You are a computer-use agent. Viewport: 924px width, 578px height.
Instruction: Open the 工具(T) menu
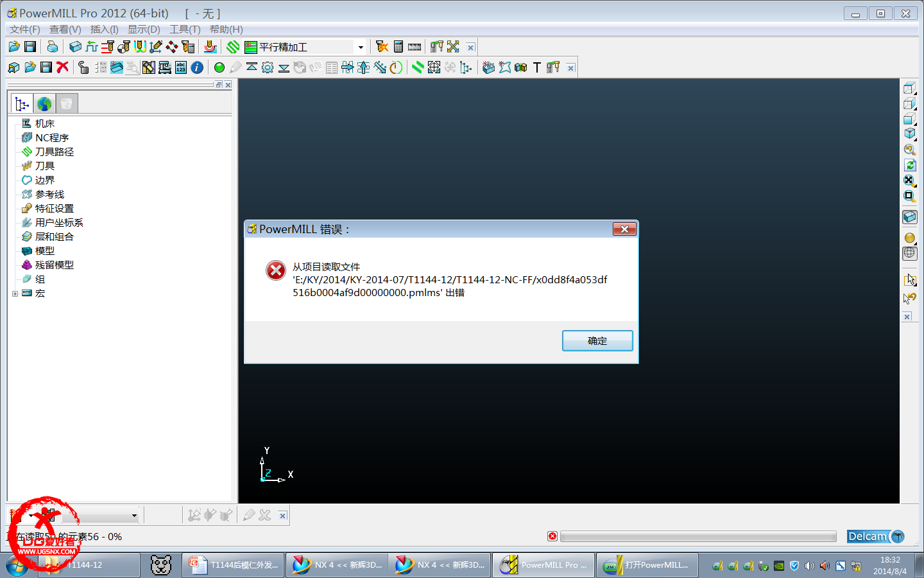coord(185,30)
